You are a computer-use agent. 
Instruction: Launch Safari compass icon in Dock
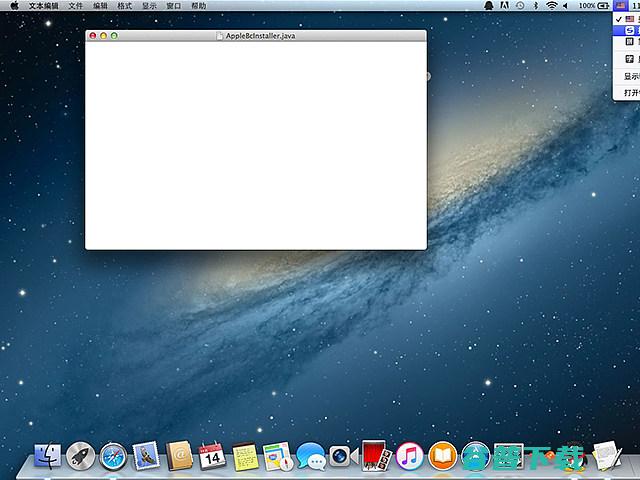[114, 458]
